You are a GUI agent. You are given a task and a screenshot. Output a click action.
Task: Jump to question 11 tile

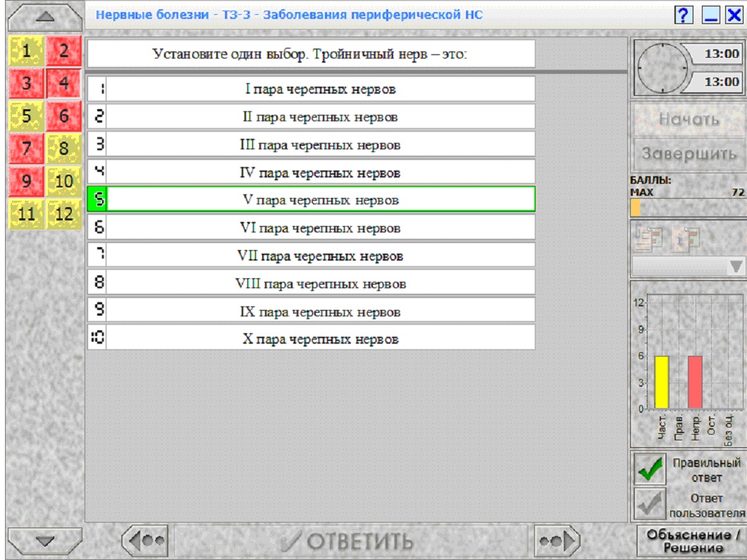coord(26,213)
